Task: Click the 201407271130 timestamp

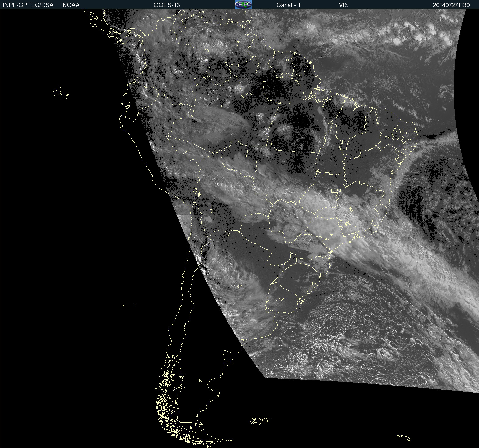Action: coord(451,5)
